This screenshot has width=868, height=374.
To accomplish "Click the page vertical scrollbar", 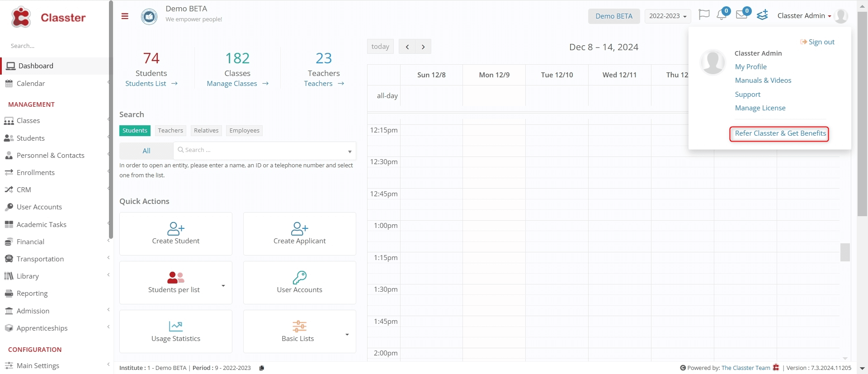I will (862, 113).
